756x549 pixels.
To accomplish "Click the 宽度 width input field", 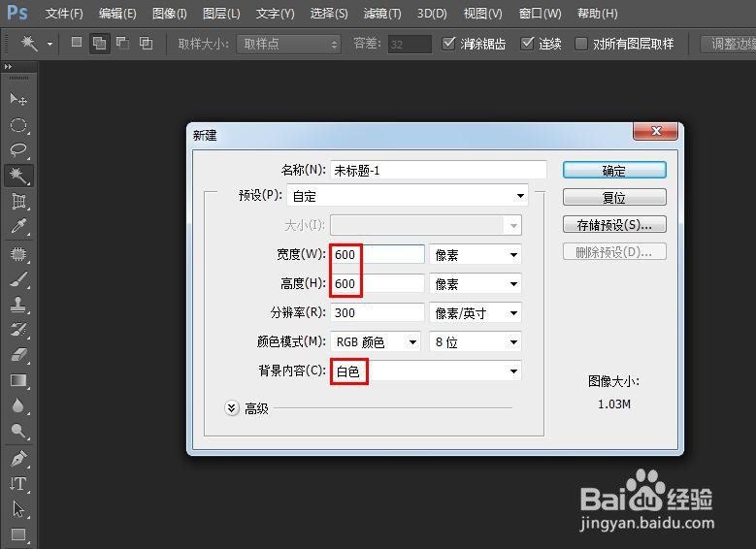I will 378,254.
